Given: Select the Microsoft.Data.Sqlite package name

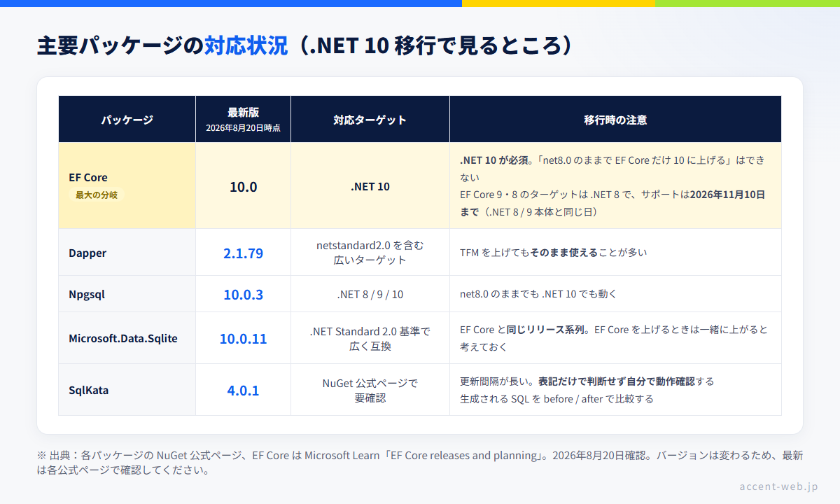Looking at the screenshot, I should pyautogui.click(x=123, y=338).
